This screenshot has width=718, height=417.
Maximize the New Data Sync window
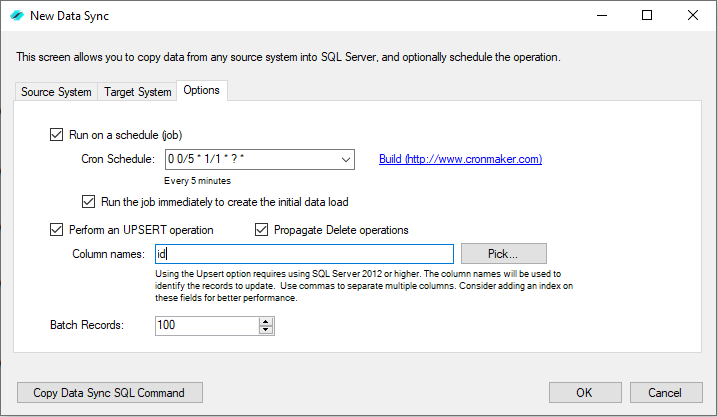647,15
